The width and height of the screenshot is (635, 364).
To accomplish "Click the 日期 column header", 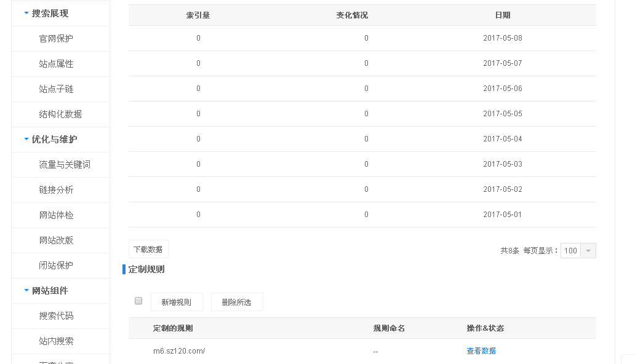I will coord(502,15).
